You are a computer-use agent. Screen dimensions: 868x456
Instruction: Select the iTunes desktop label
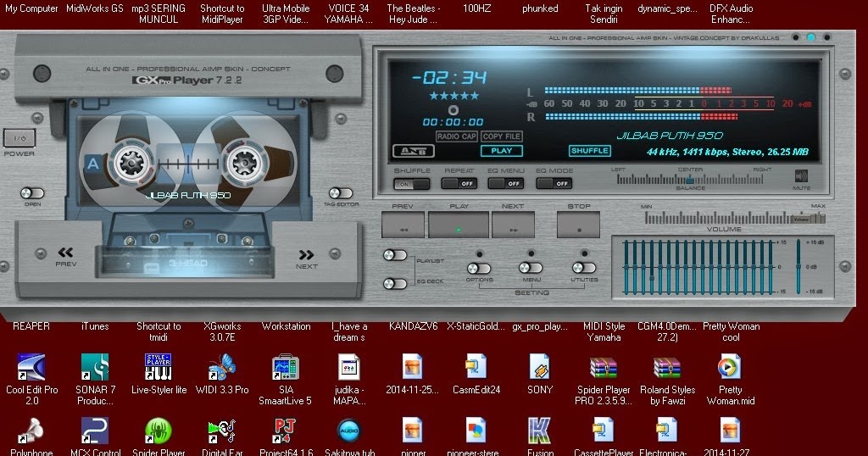tap(95, 326)
